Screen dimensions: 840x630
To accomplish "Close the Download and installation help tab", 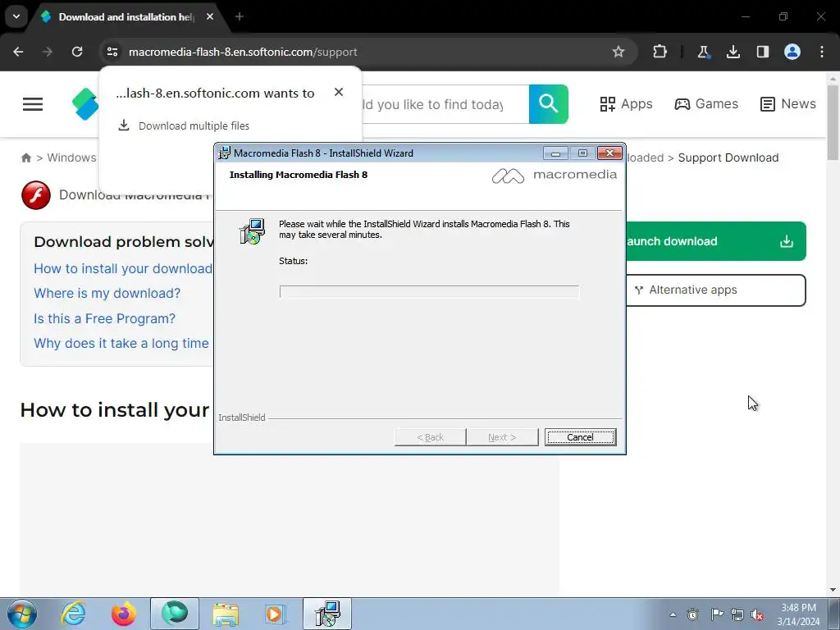I will tap(210, 16).
